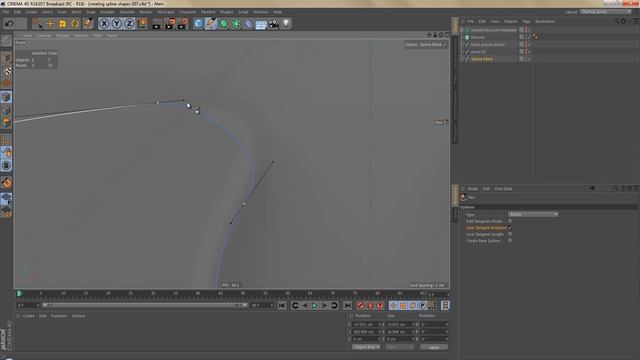Viewport: 640px width, 360px height.
Task: Open the Objects menu in Object Manager
Action: pos(511,21)
